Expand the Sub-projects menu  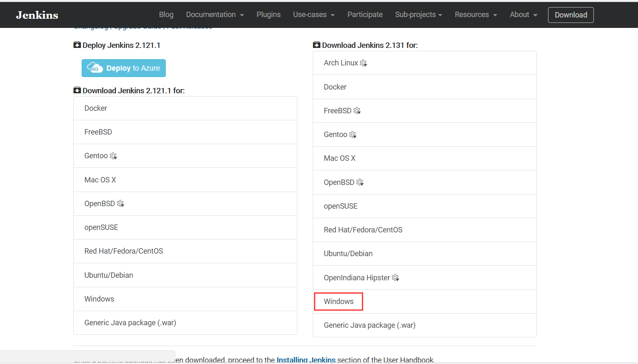tap(418, 15)
